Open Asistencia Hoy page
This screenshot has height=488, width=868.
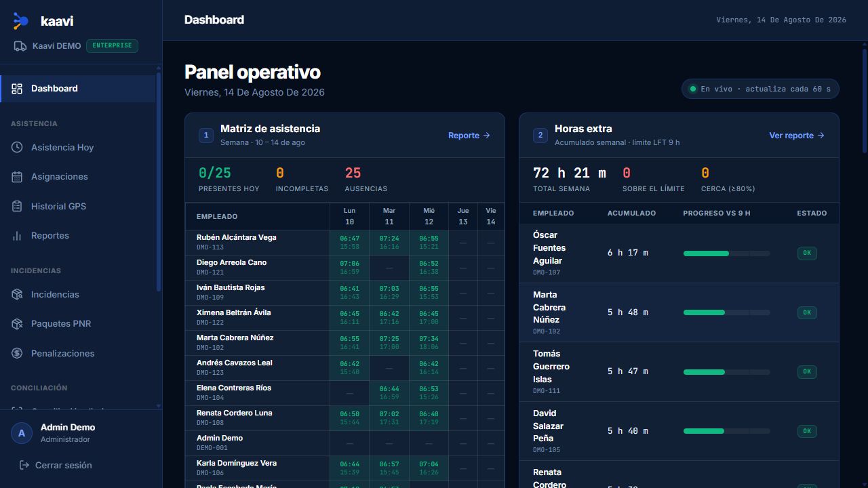78,147
